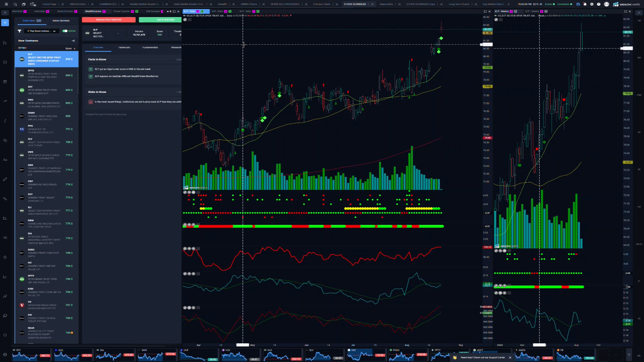The height and width of the screenshot is (362, 644).
Task: Switch to the Breadth workspace tab
Action: 222,4
